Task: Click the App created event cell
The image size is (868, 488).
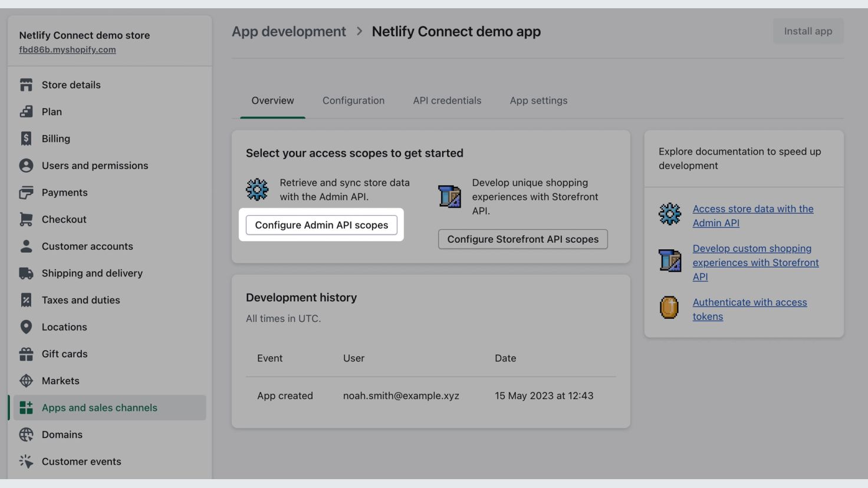Action: point(285,396)
